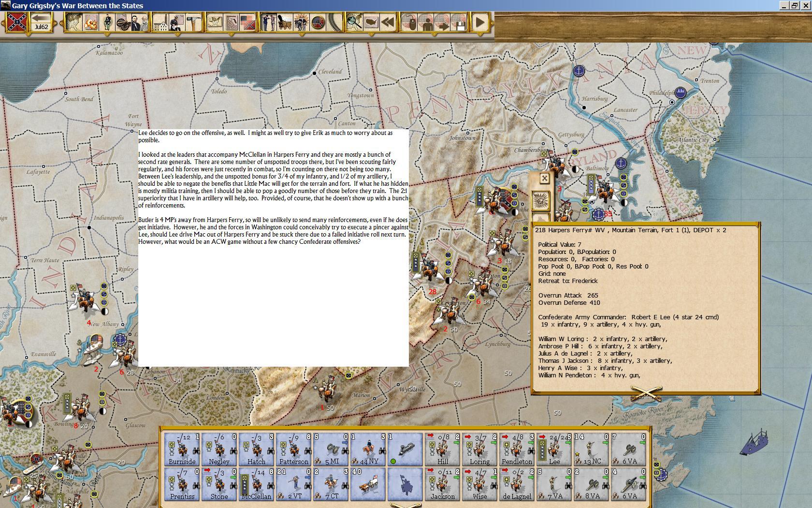Click the 'Retreat to: Frederick' line
Viewport: 812px width, 508px height.
(x=568, y=281)
